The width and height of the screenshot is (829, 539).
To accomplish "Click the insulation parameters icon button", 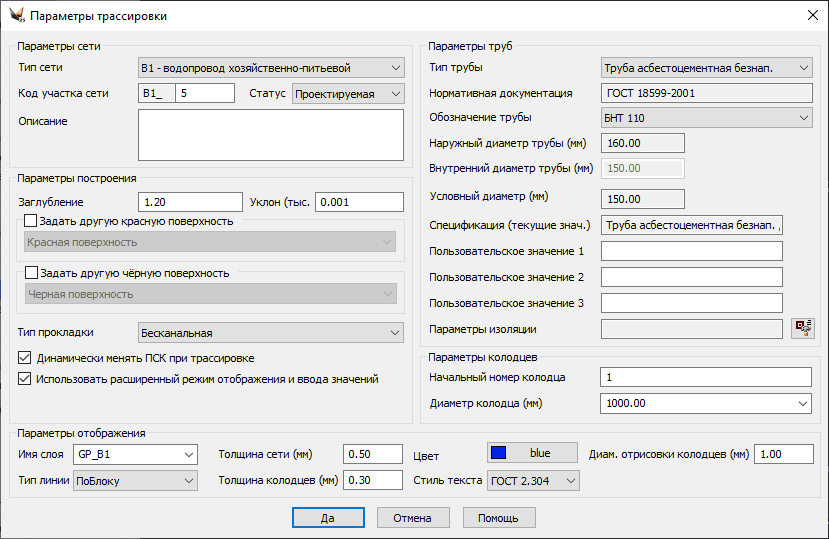I will [801, 329].
